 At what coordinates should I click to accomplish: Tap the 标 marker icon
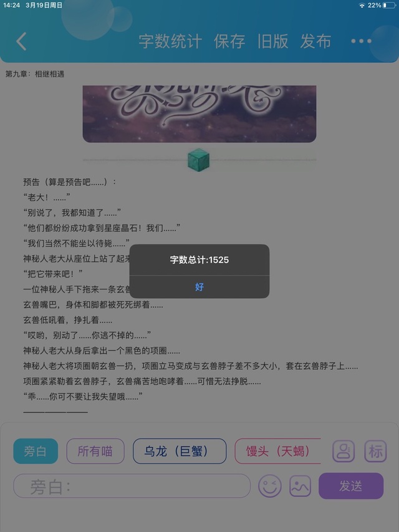point(375,452)
